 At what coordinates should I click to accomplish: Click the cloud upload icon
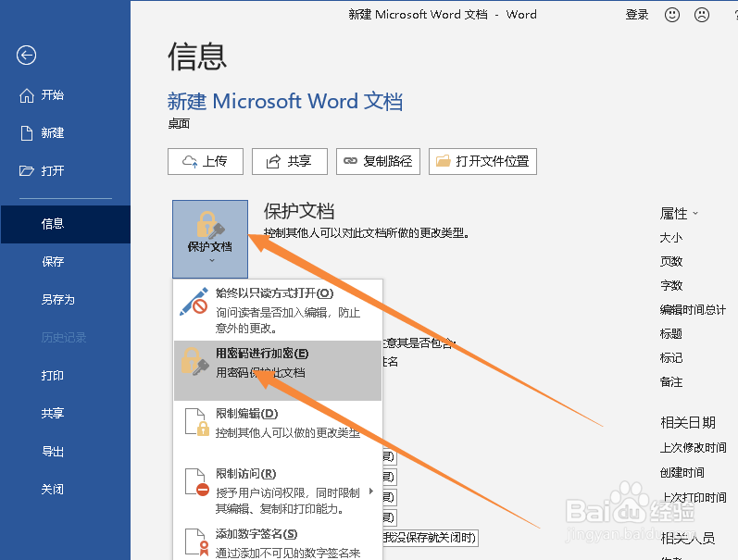point(190,161)
